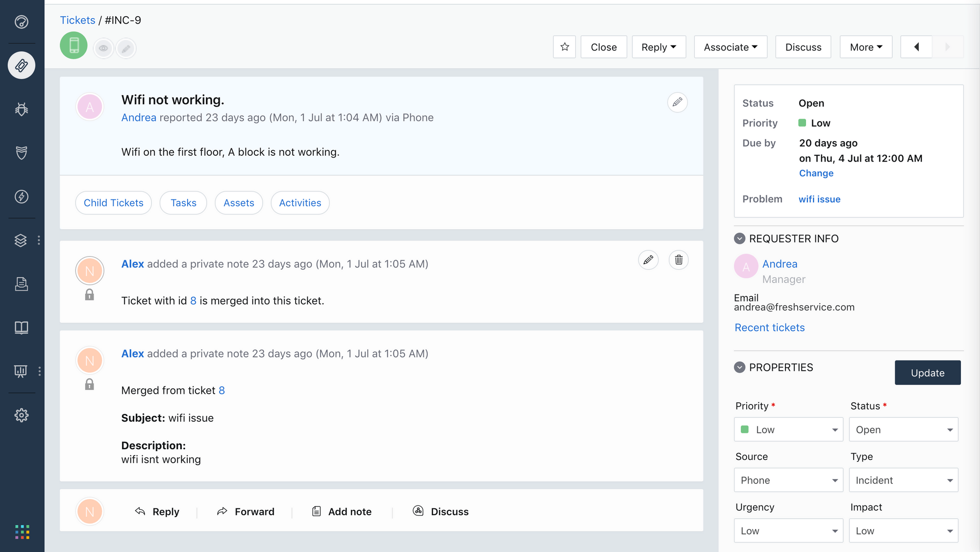Select the Changes shield icon in sidebar
This screenshot has width=980, height=552.
click(21, 153)
